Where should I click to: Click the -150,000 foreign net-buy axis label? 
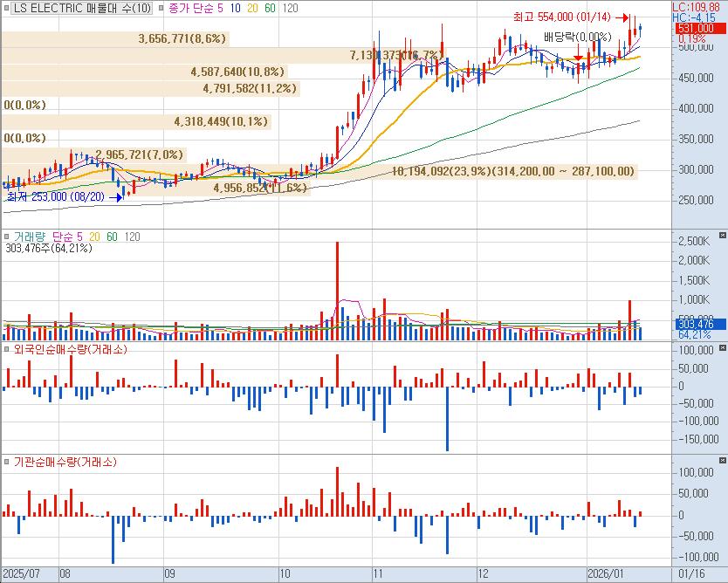coord(698,439)
